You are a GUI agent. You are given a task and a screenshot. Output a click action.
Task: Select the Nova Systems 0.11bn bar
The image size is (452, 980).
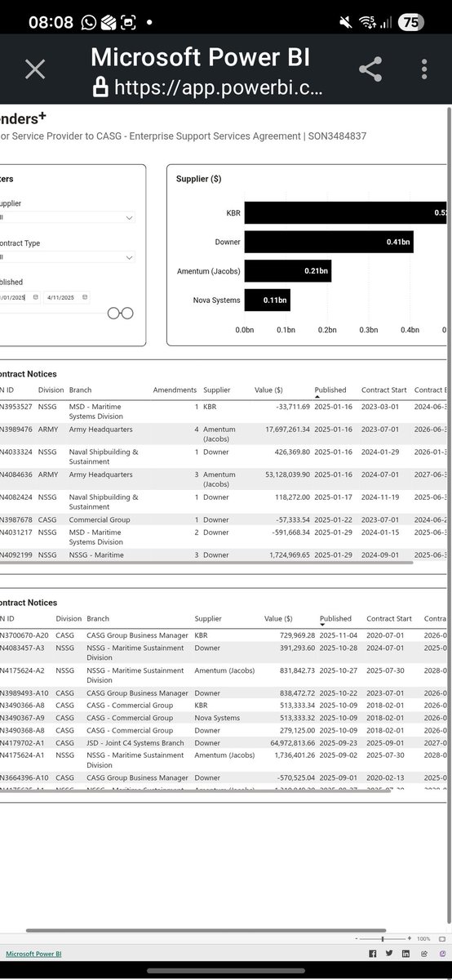tap(267, 300)
